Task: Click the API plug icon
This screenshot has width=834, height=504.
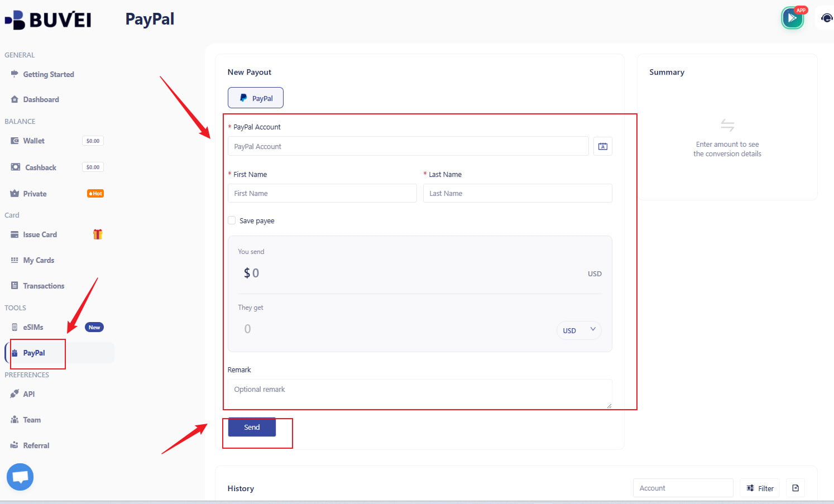Action: (15, 394)
